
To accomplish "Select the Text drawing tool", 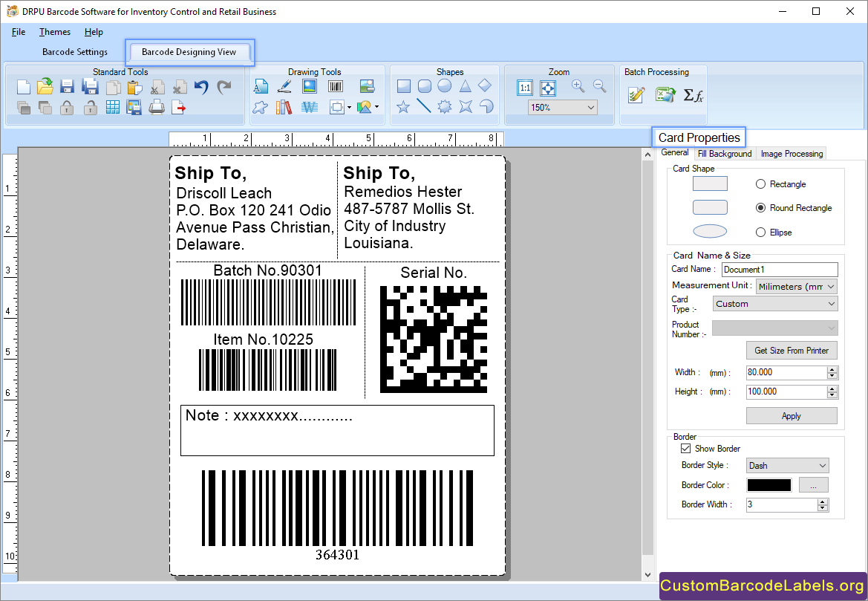I will (261, 86).
